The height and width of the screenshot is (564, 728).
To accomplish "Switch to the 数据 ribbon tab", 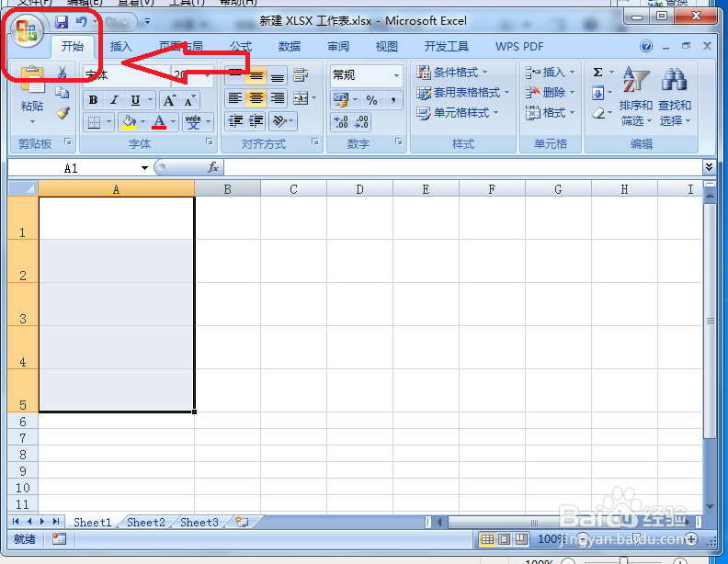I will (290, 46).
